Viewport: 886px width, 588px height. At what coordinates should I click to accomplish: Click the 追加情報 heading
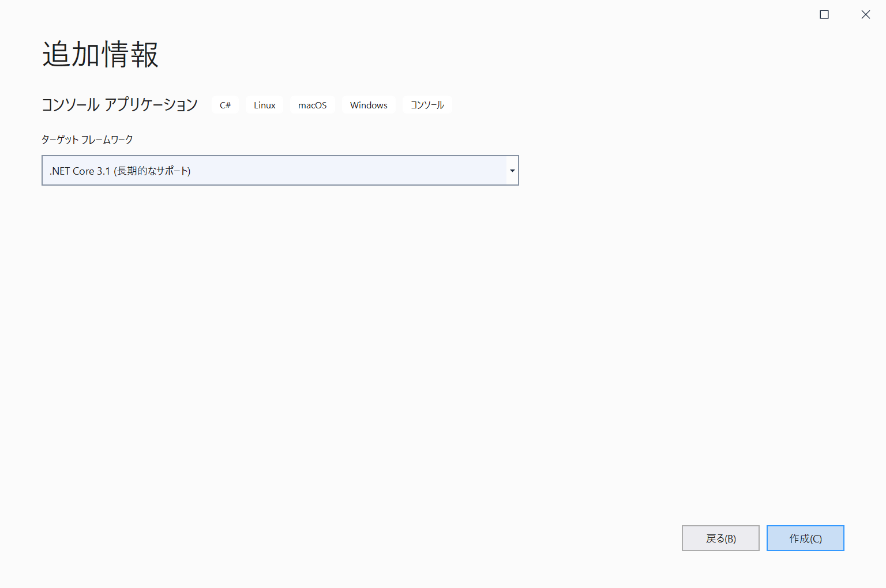(x=100, y=55)
